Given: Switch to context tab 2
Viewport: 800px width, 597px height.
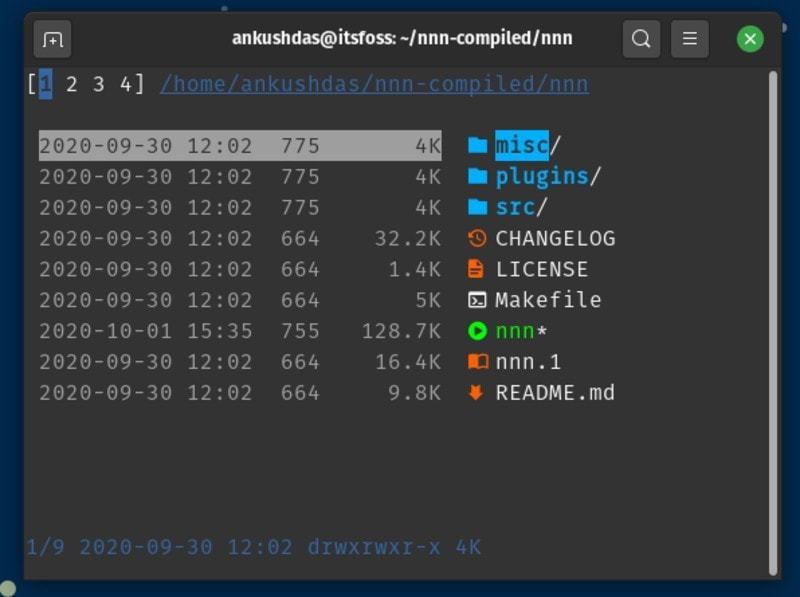Looking at the screenshot, I should coord(71,84).
